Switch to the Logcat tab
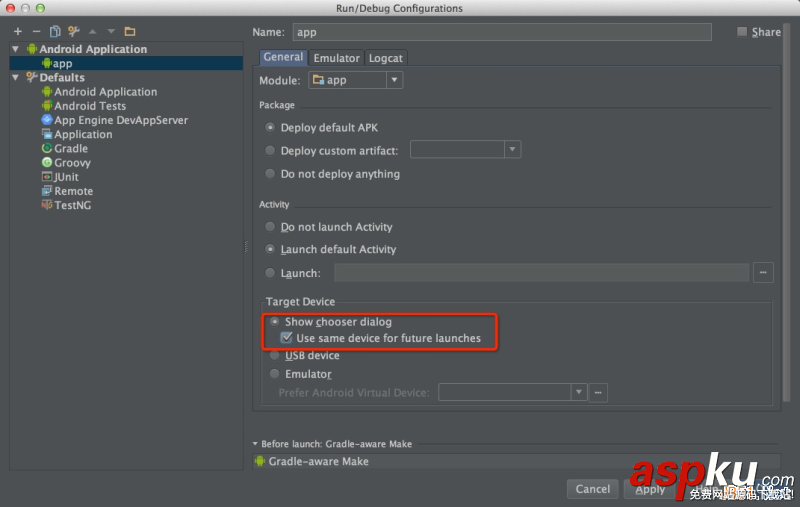This screenshot has height=507, width=800. [386, 58]
